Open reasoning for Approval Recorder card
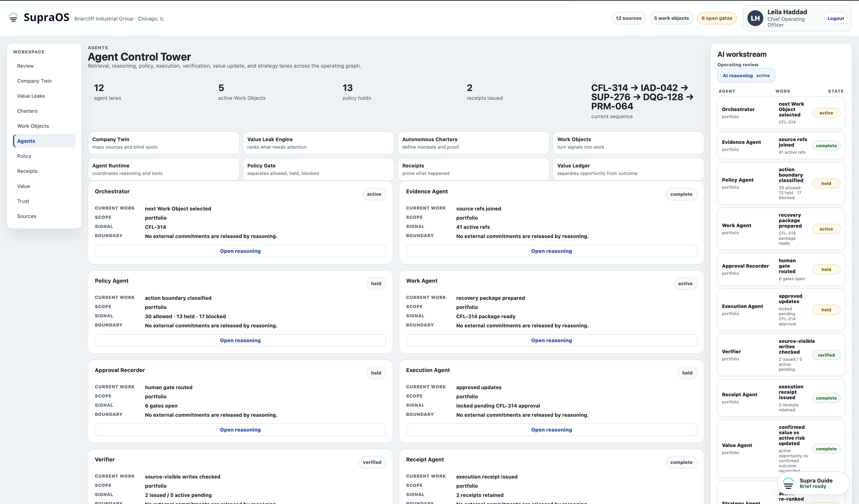Screen dimensions: 859x504 (x=240, y=429)
